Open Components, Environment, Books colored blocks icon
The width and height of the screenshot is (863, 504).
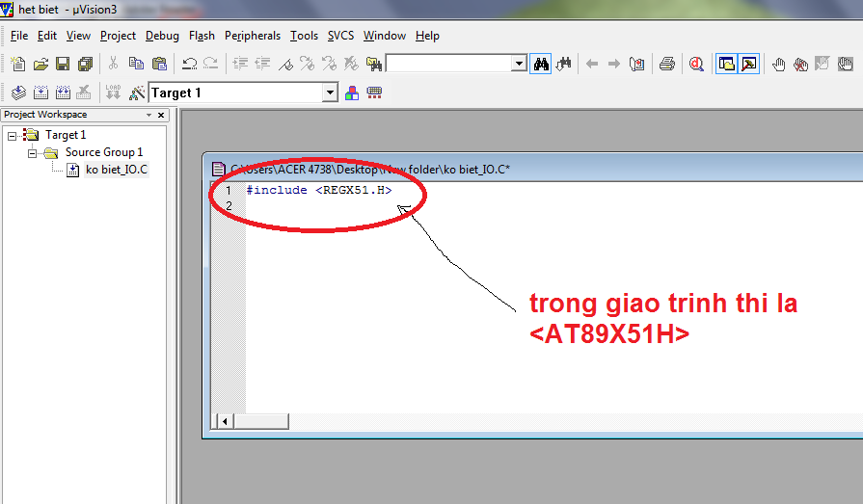click(352, 93)
